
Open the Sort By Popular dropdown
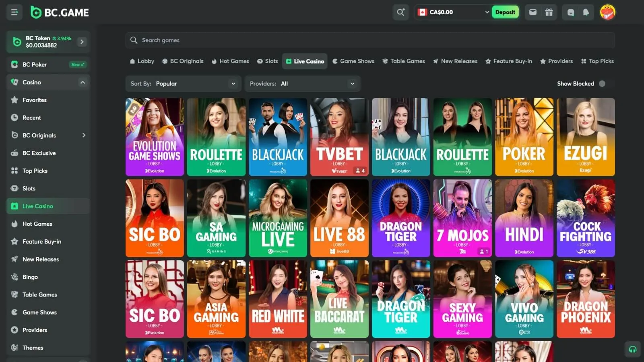pos(183,84)
